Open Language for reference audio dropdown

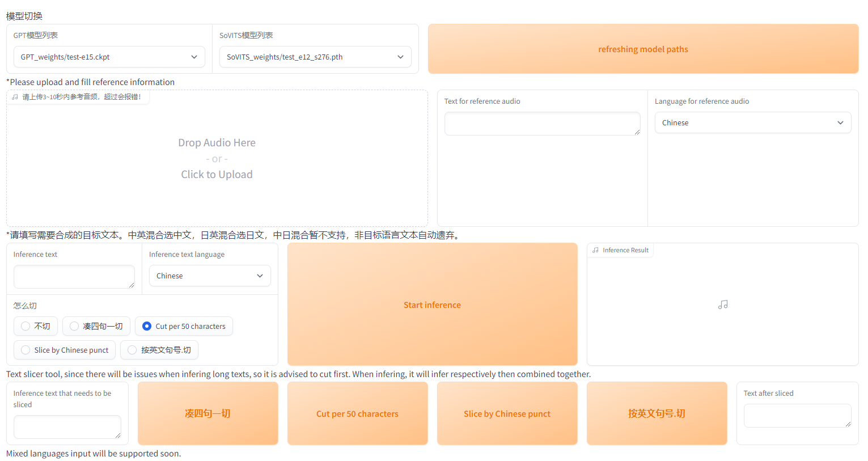click(752, 122)
